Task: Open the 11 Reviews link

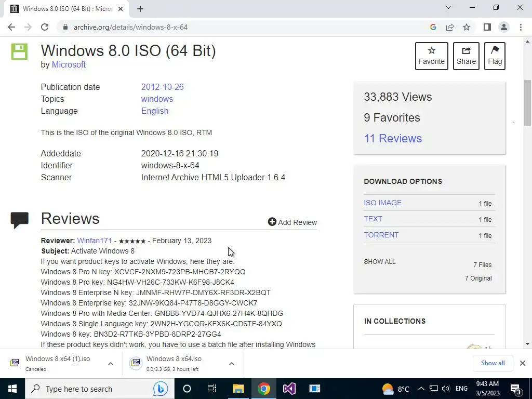Action: [393, 138]
